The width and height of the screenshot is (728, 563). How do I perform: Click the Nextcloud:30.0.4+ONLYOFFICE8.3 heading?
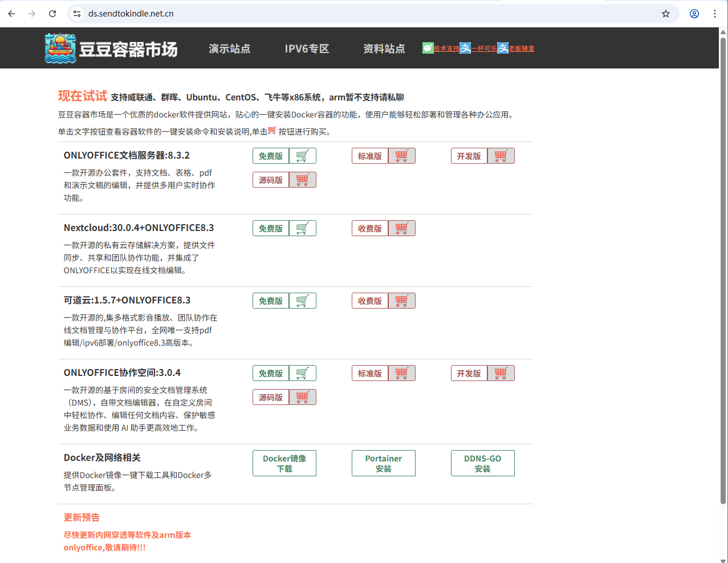(139, 228)
